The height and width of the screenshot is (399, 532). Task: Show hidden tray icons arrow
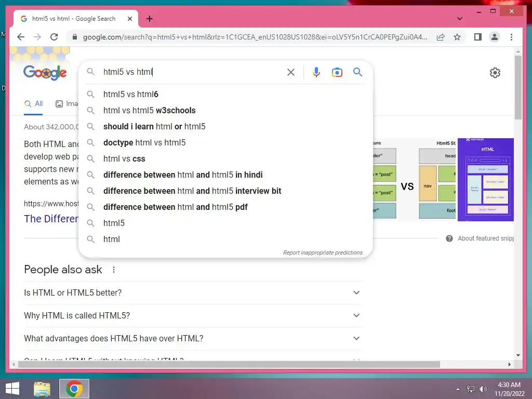[458, 389]
